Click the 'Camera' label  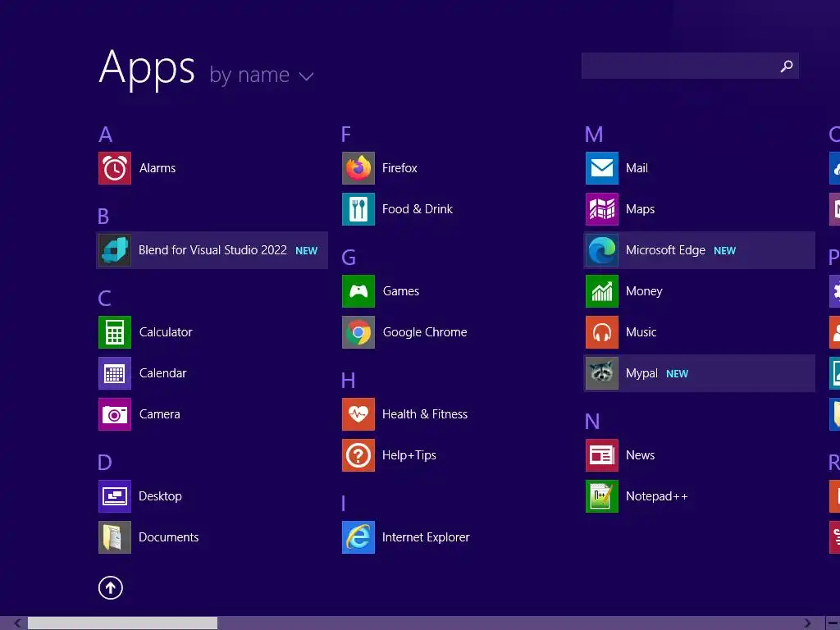pos(160,414)
